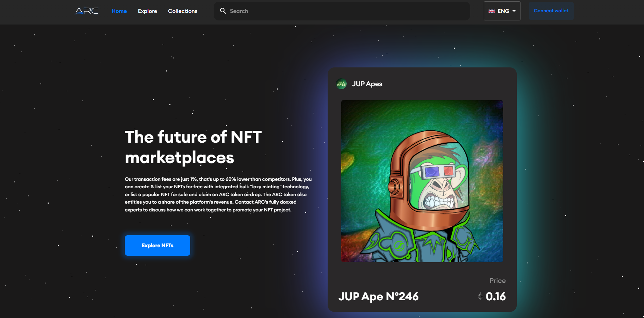Click the search magnifier icon
This screenshot has height=318, width=644.
223,11
